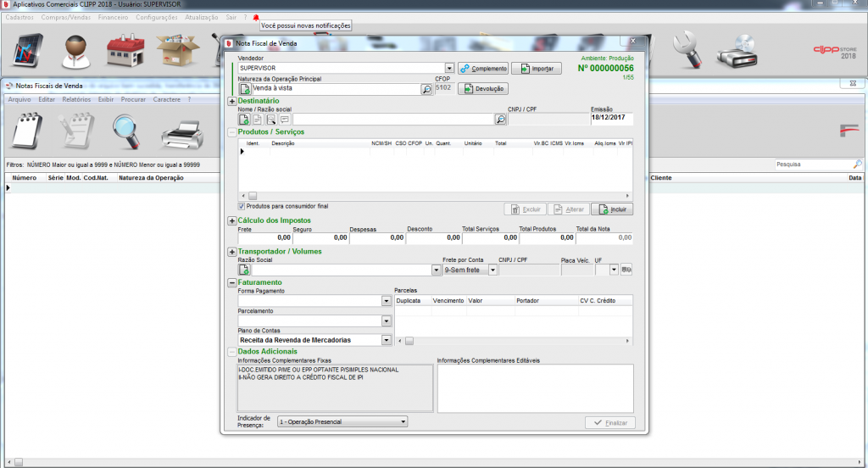The image size is (868, 468).
Task: Click the Incluir button
Action: pos(612,209)
